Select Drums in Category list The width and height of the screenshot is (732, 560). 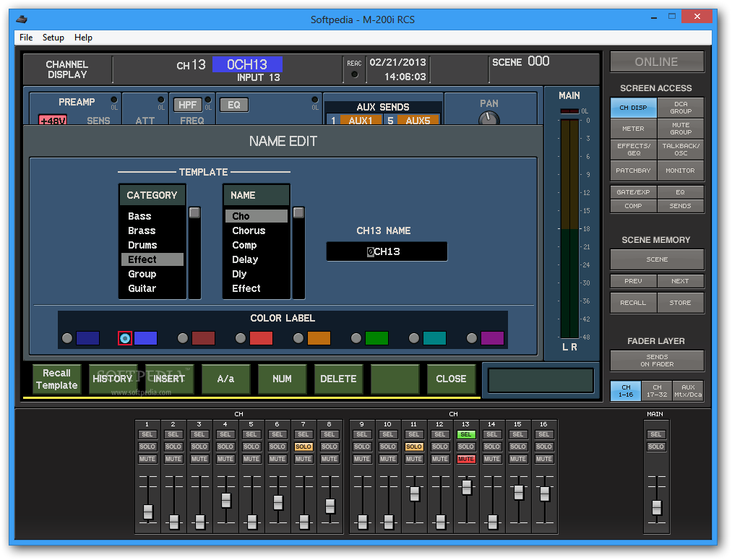click(152, 245)
